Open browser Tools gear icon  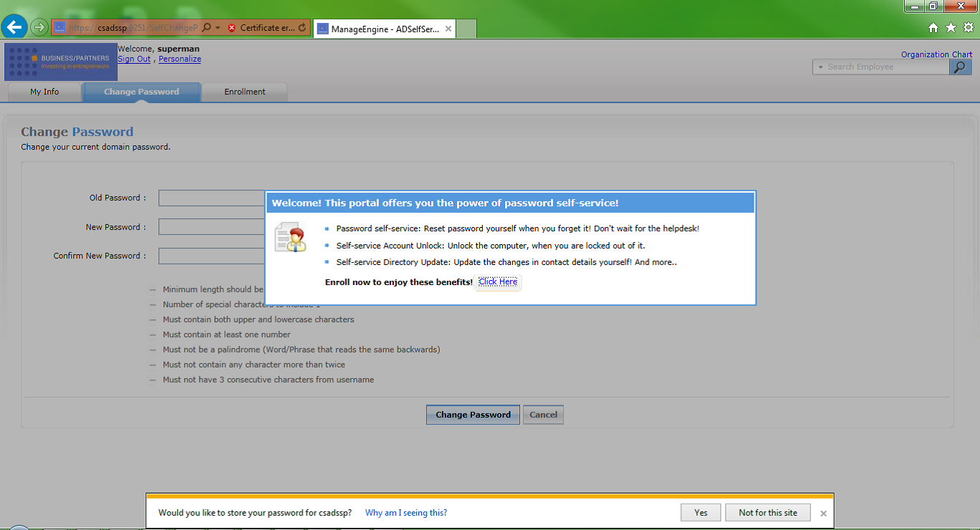click(x=969, y=27)
